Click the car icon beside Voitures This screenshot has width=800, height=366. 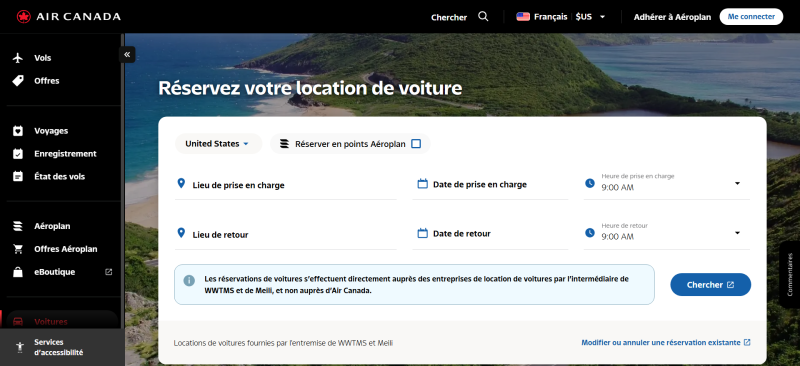tap(18, 322)
